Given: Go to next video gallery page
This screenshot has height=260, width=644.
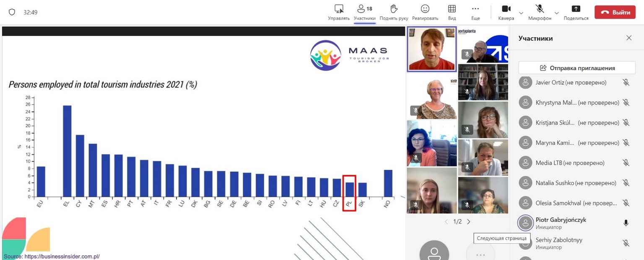Looking at the screenshot, I should tap(469, 221).
